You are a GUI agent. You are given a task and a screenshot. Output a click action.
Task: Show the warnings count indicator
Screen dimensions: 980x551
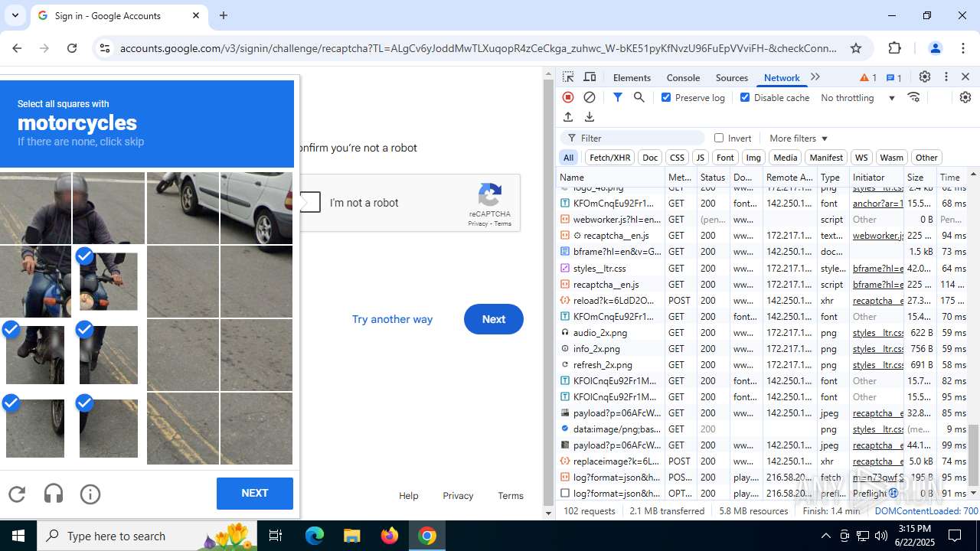pos(868,77)
